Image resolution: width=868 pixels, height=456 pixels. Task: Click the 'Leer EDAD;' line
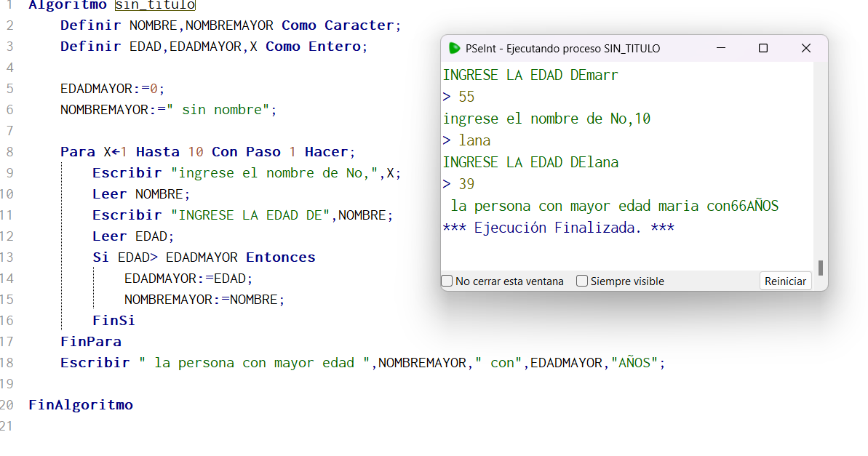pyautogui.click(x=133, y=236)
